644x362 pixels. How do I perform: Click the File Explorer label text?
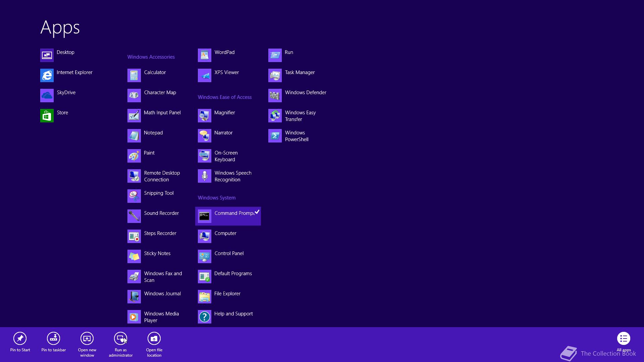pos(227,294)
